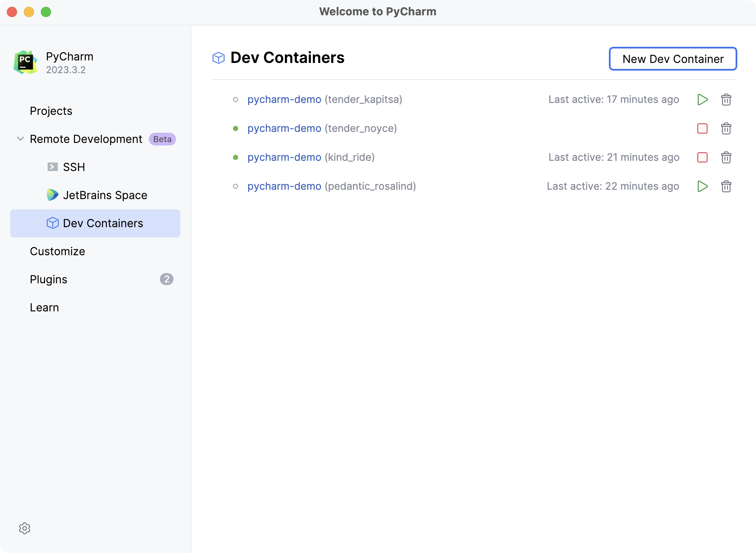This screenshot has width=756, height=553.
Task: Open settings via the gear icon
Action: 25,528
